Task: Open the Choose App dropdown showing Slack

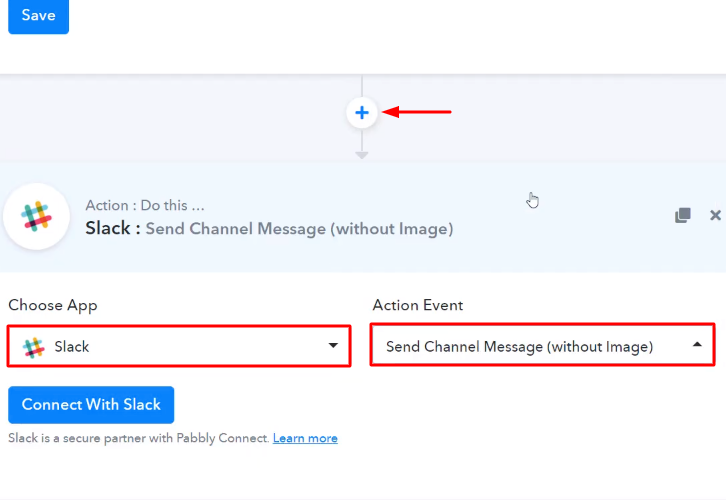Action: [x=179, y=346]
